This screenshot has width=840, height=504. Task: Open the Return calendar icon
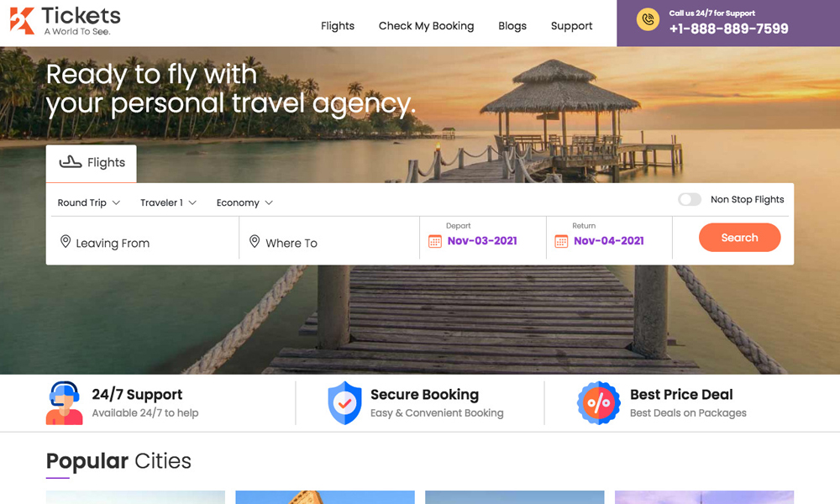561,242
